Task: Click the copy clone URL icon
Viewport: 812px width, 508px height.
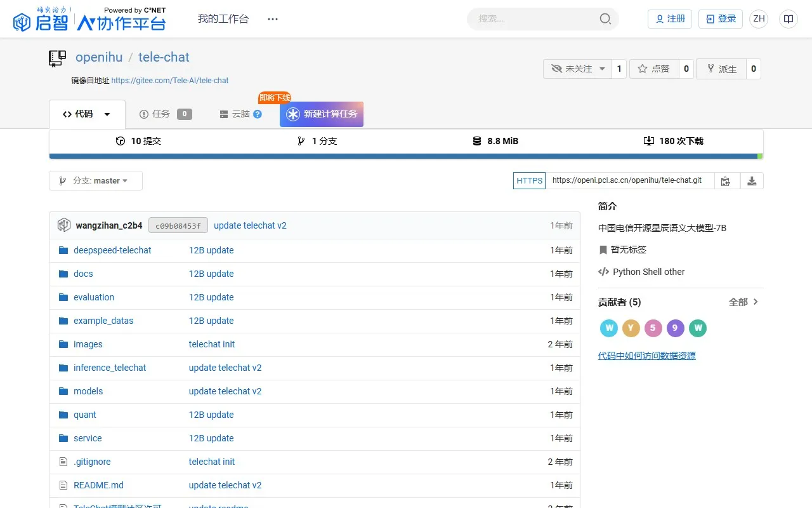Action: tap(726, 181)
